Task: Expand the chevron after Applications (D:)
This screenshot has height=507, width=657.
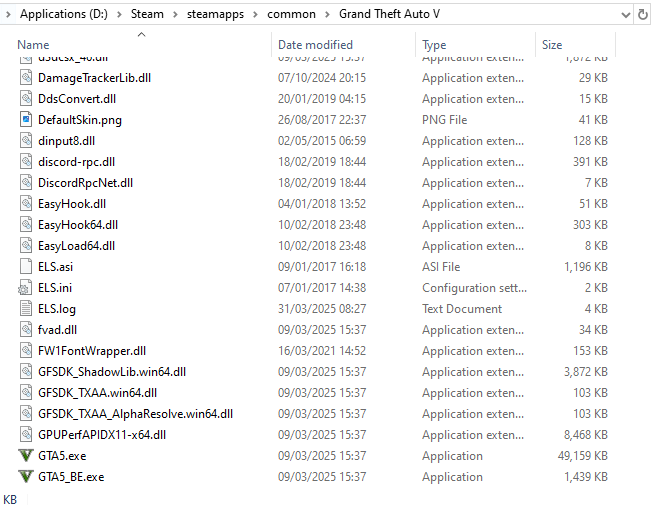Action: [119, 15]
